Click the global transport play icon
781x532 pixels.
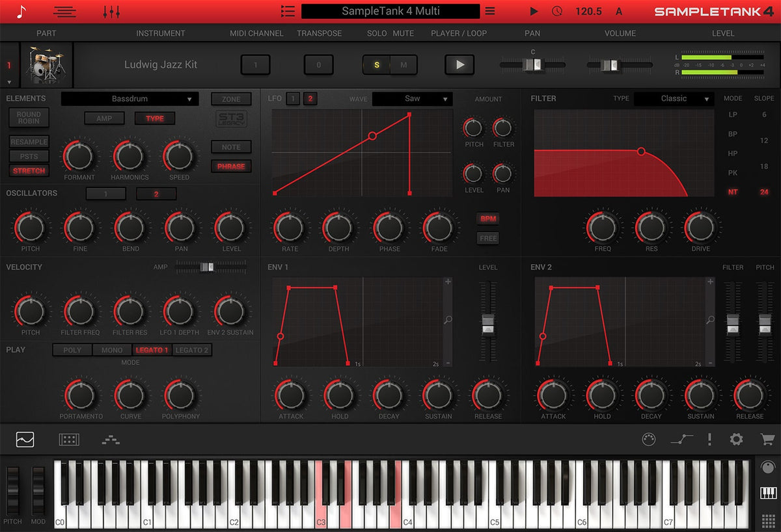pyautogui.click(x=534, y=11)
